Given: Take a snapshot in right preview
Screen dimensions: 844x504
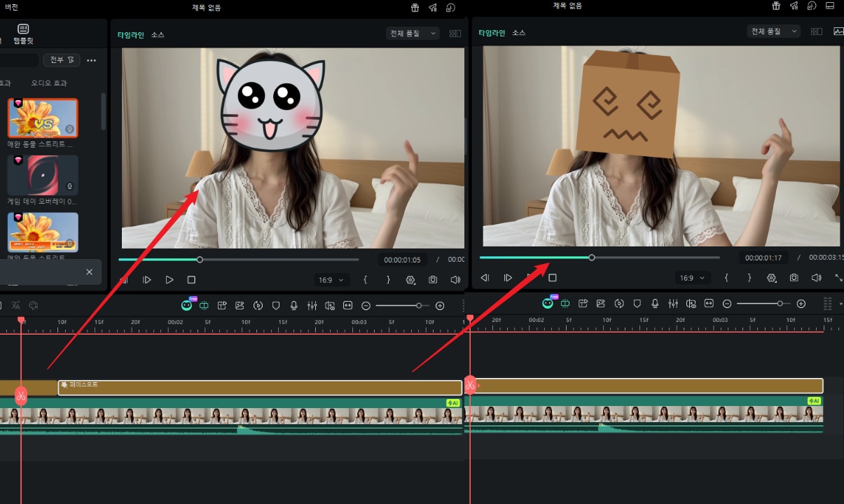Looking at the screenshot, I should [x=794, y=278].
